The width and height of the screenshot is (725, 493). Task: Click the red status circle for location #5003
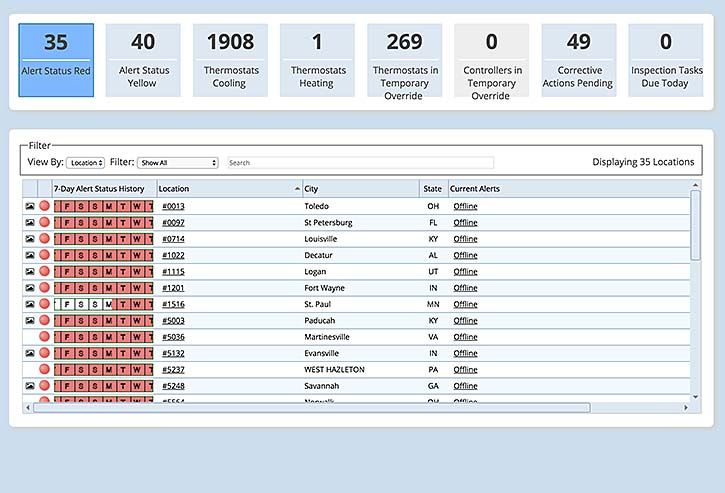point(44,320)
